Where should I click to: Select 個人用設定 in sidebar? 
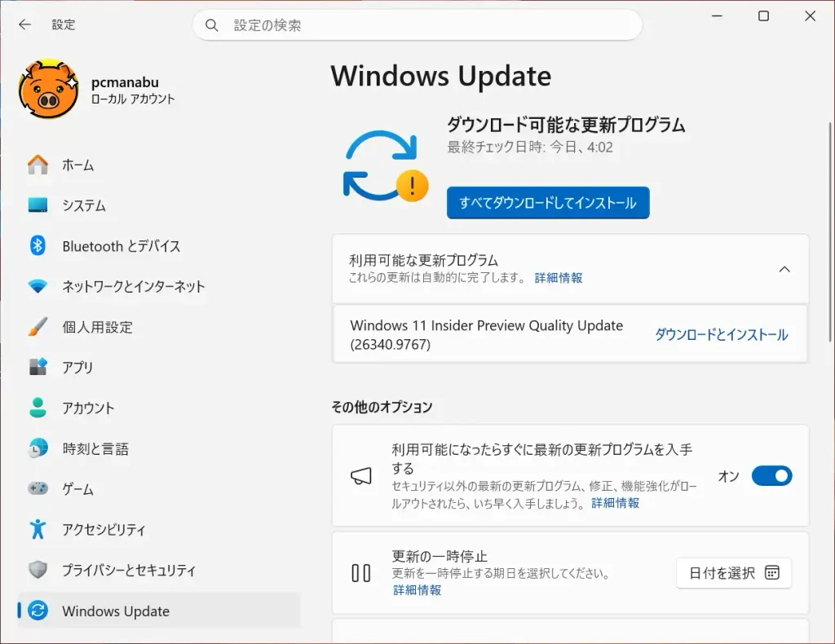pyautogui.click(x=159, y=327)
